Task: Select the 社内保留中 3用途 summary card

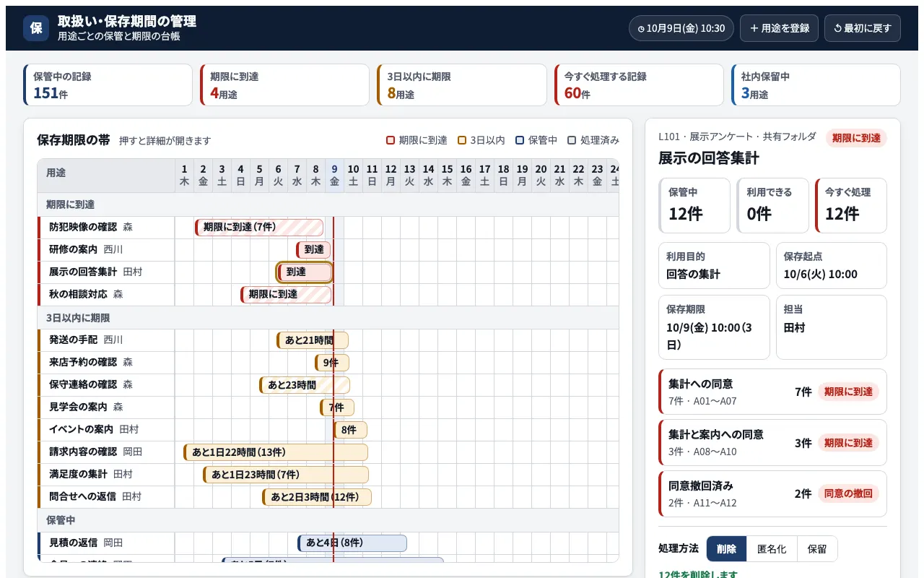Action: [816, 85]
